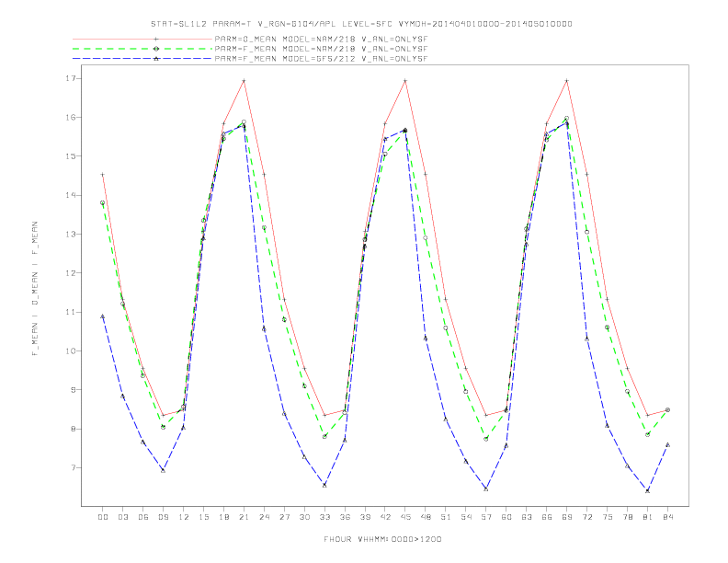Click the plus marker in the red legend line
This screenshot has height=563, width=728.
tap(156, 39)
